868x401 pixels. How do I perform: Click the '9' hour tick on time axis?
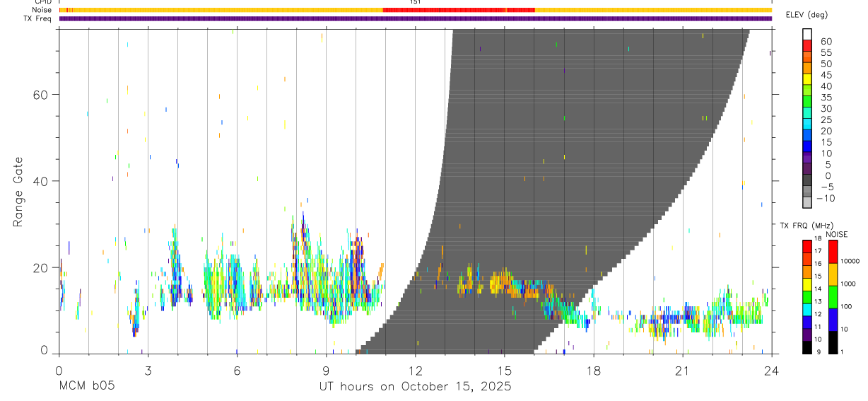pos(326,370)
